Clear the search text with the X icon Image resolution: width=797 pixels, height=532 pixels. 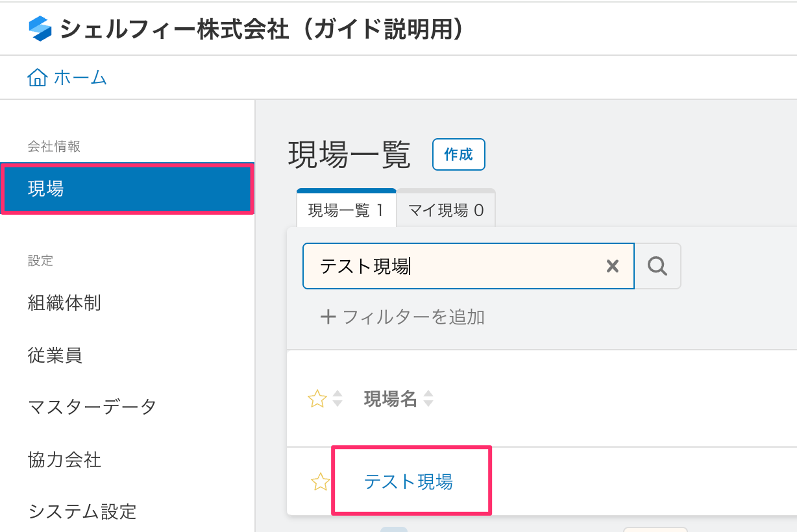point(612,266)
